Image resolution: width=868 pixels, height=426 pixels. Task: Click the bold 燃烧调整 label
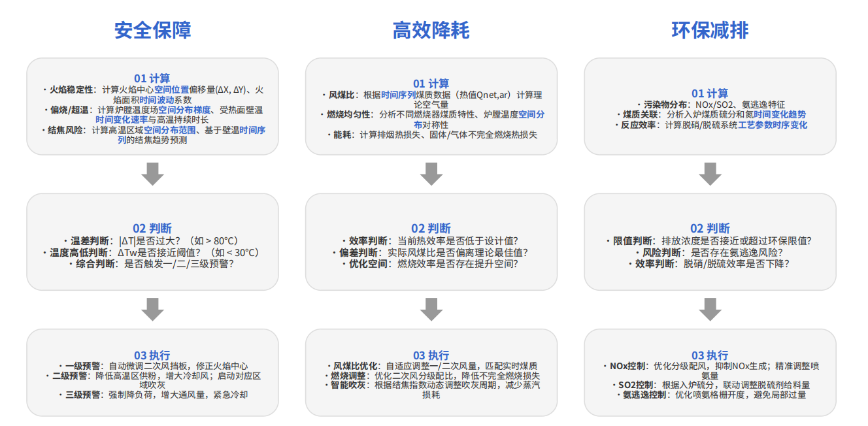click(x=349, y=376)
